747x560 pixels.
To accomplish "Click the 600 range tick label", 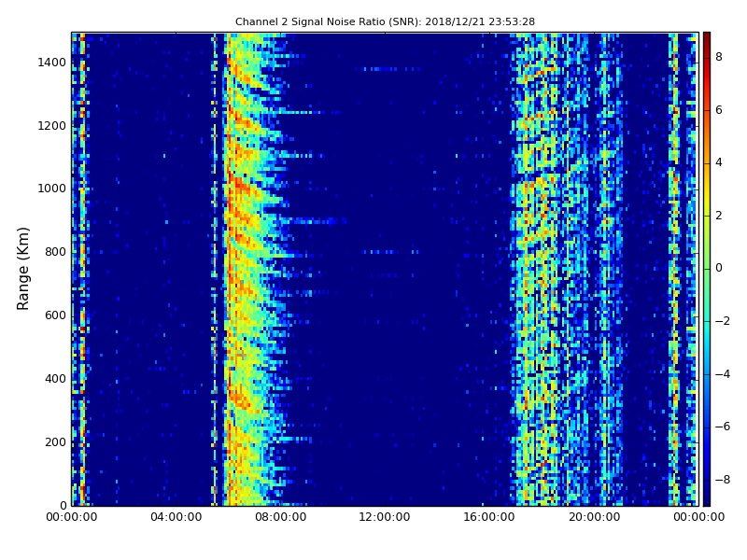I will [x=55, y=315].
